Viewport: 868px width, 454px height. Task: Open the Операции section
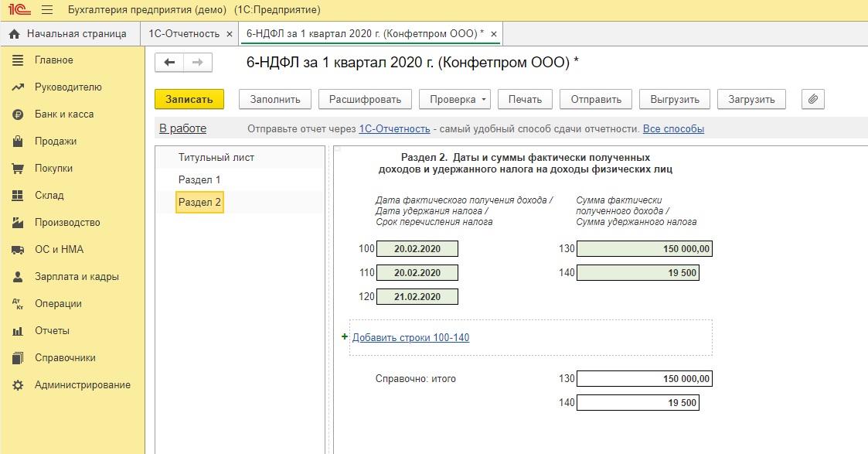(58, 303)
